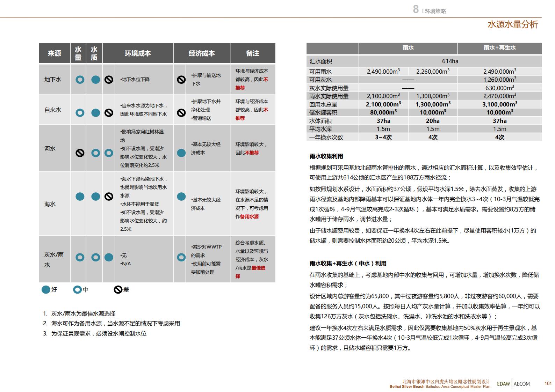Select the 地下水 source cell

[x=55, y=79]
